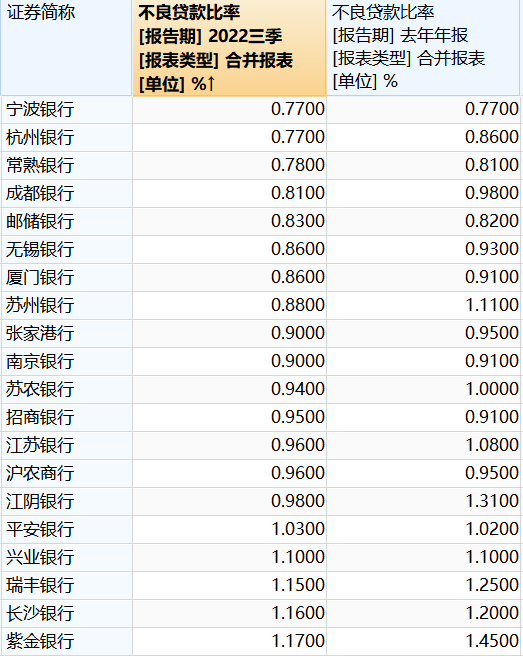Select the 证券简称 column header
Viewport: 523px width, 656px height.
tap(67, 48)
